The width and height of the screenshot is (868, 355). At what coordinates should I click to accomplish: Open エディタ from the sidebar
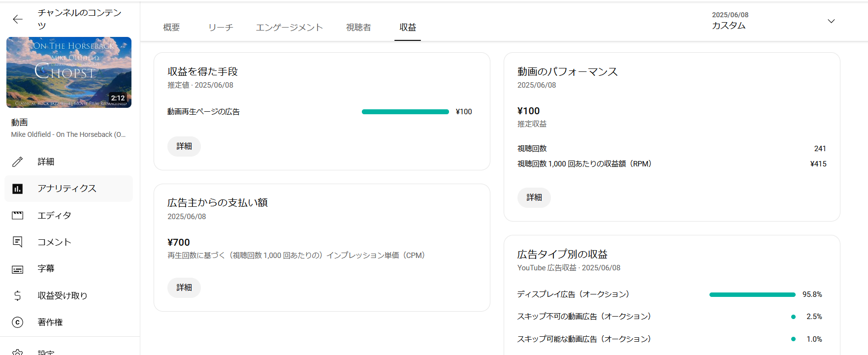[69, 215]
